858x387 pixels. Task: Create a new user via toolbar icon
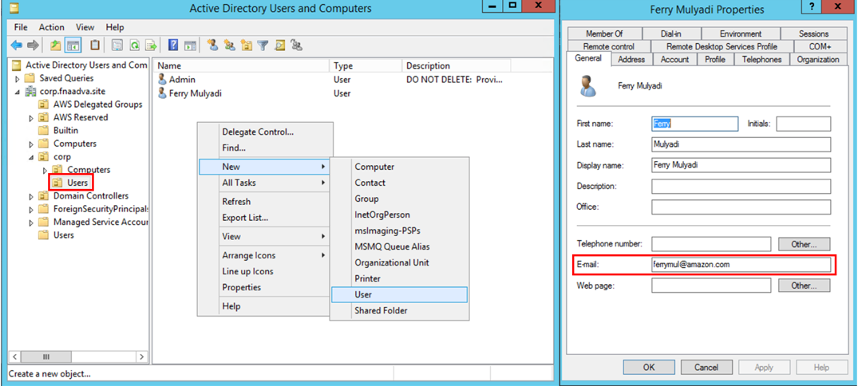[x=213, y=45]
